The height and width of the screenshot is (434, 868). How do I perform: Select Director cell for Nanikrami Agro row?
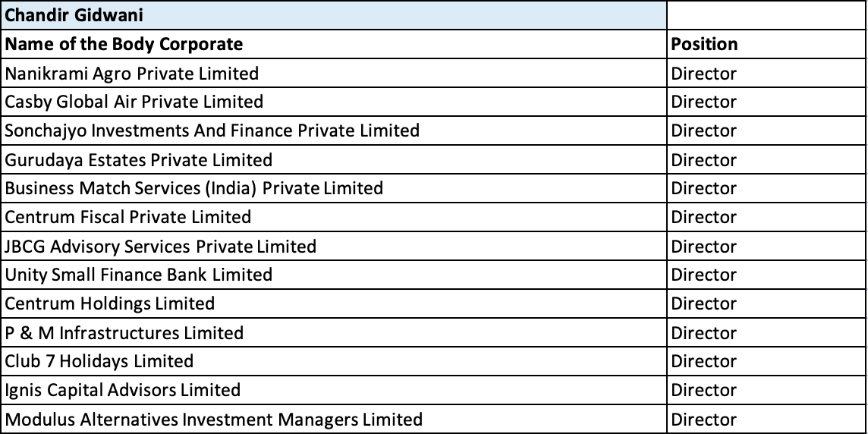[766, 74]
